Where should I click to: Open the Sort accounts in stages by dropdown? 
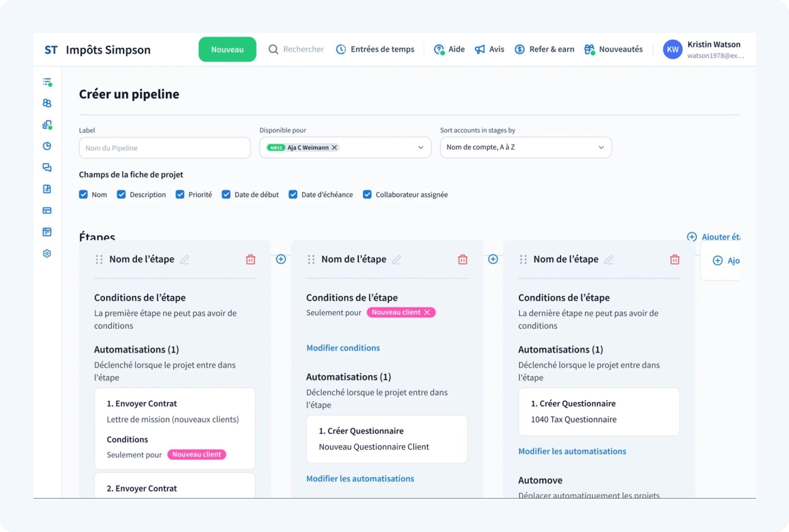526,147
